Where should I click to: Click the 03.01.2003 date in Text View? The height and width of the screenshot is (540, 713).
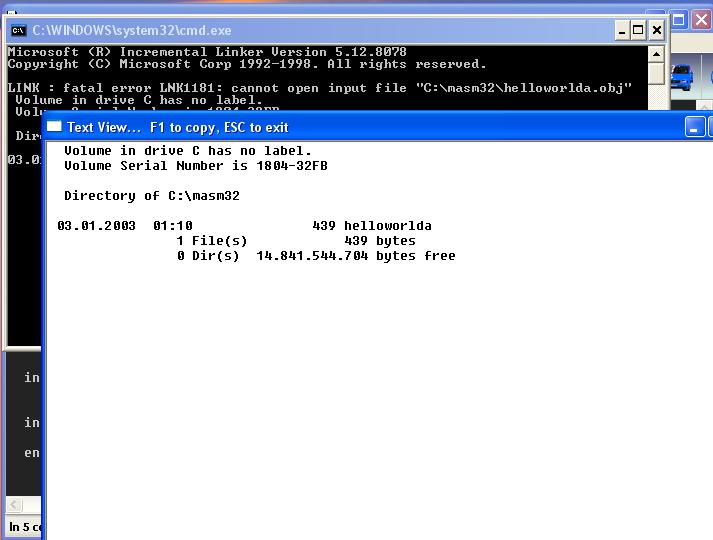pyautogui.click(x=96, y=226)
